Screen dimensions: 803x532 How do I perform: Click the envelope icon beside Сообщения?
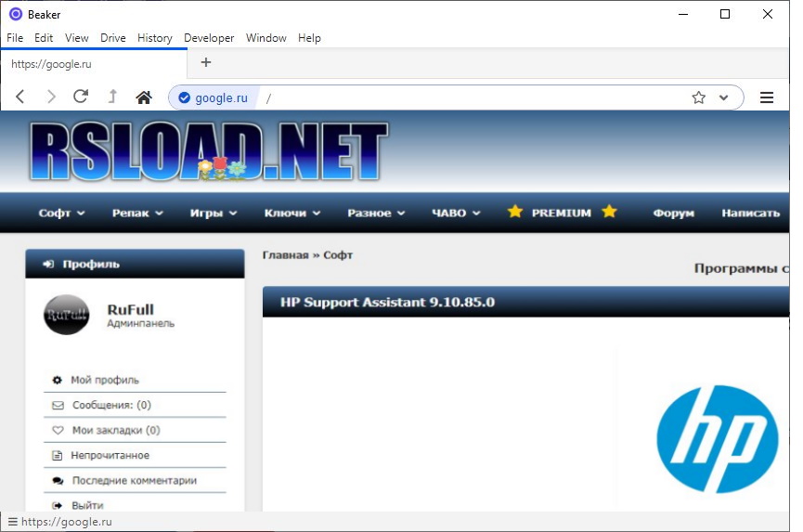click(x=58, y=405)
